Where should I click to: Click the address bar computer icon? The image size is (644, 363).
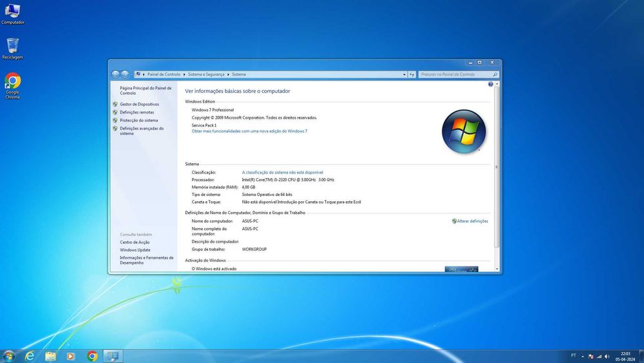tap(138, 74)
